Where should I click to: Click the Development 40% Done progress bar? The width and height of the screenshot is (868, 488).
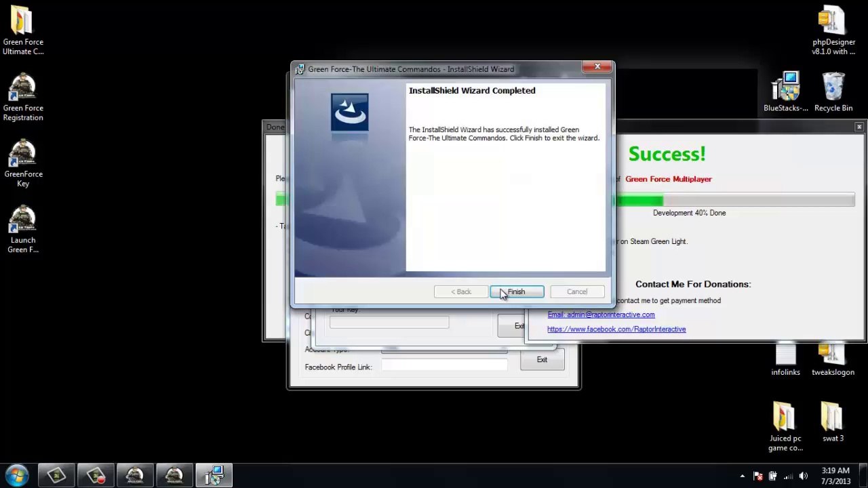pos(734,200)
